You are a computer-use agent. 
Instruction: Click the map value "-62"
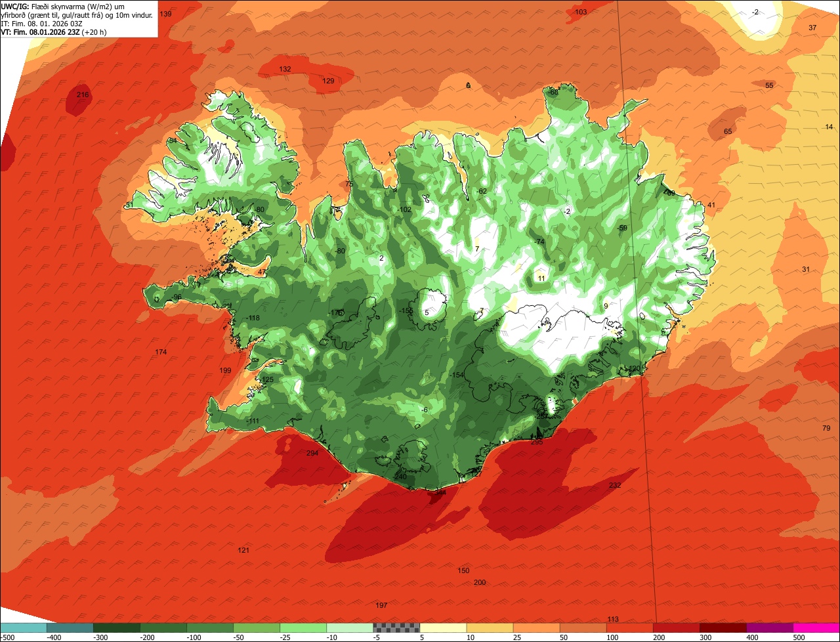(481, 191)
